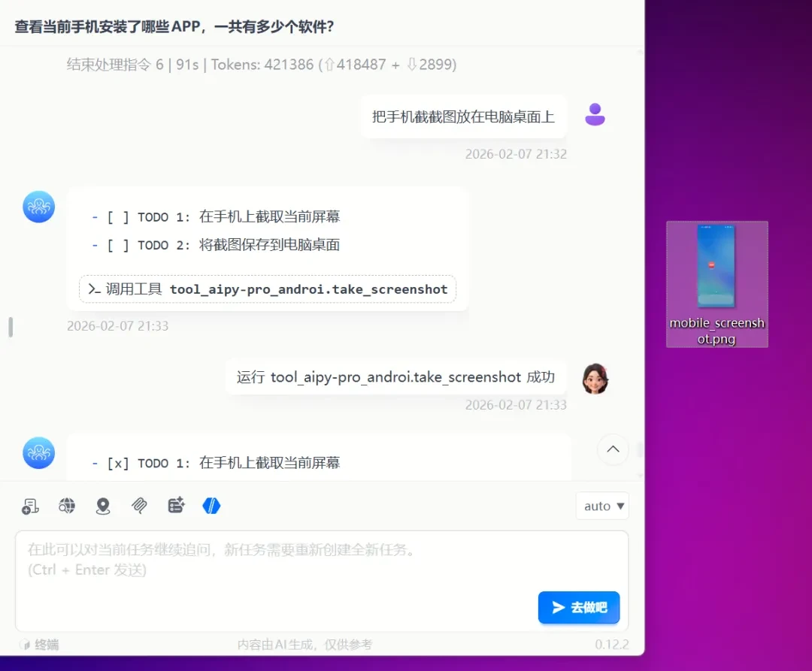Click the task title about installed APPs
The height and width of the screenshot is (671, 812).
174,27
